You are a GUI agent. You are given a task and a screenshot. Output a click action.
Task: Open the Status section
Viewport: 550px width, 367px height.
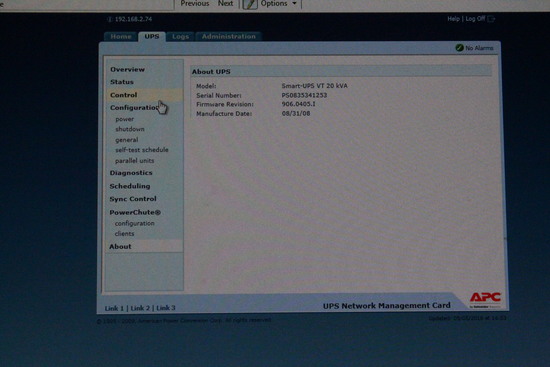(x=122, y=82)
